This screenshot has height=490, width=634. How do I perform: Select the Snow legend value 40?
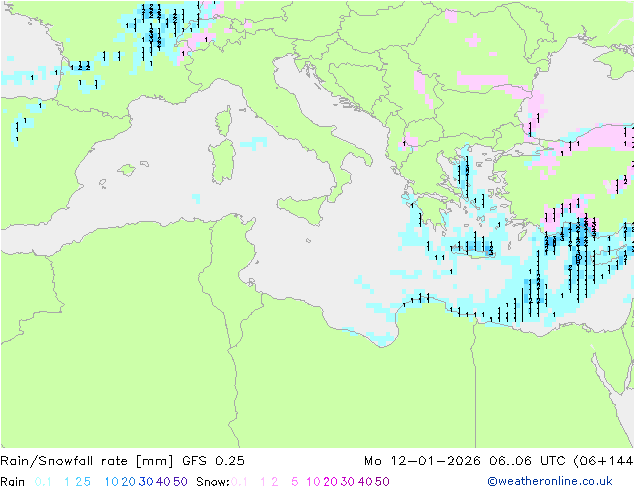point(365,482)
